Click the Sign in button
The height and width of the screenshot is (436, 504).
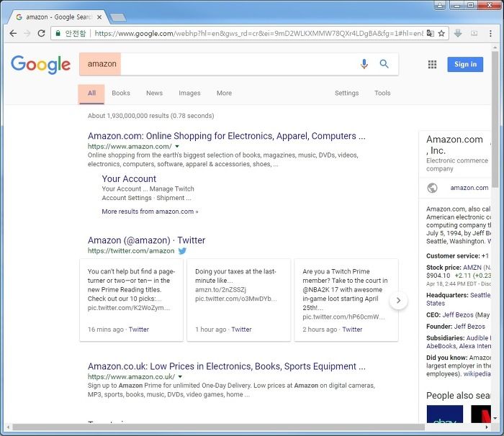coord(465,65)
